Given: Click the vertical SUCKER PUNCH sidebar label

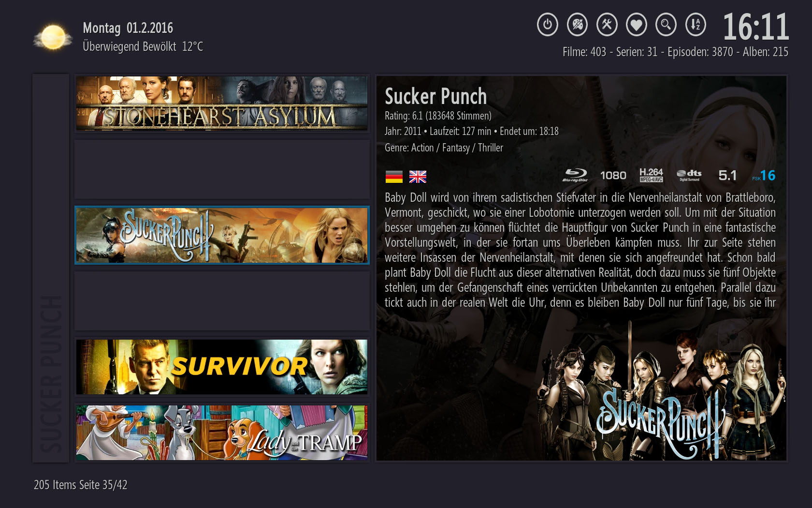Looking at the screenshot, I should click(51, 374).
